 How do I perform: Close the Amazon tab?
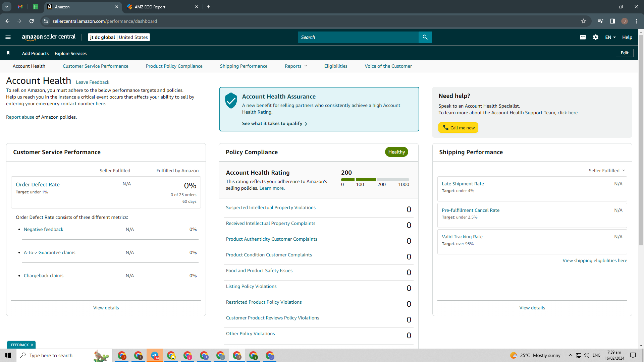click(x=117, y=7)
